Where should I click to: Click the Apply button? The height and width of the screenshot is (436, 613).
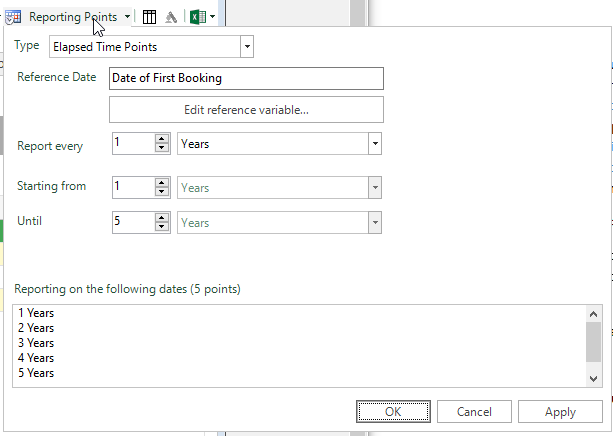tap(560, 411)
